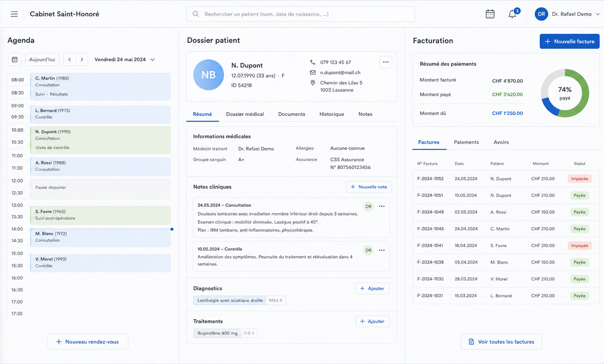
Task: Open C. Martin 08:00 appointment
Action: pyautogui.click(x=101, y=86)
